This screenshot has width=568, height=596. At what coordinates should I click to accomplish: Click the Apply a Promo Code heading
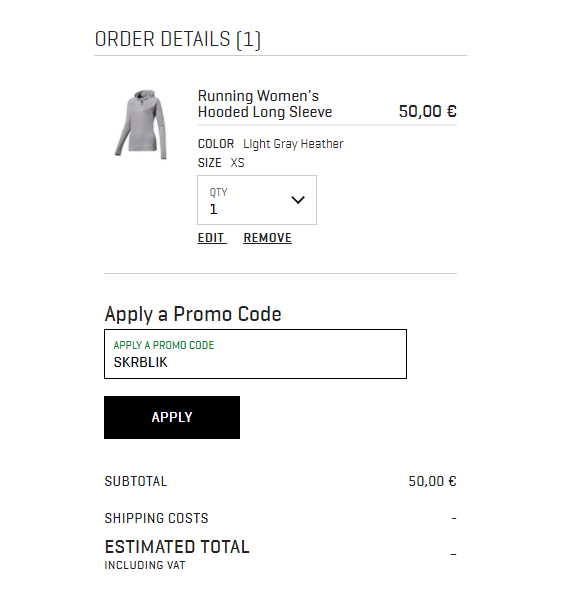pos(193,314)
